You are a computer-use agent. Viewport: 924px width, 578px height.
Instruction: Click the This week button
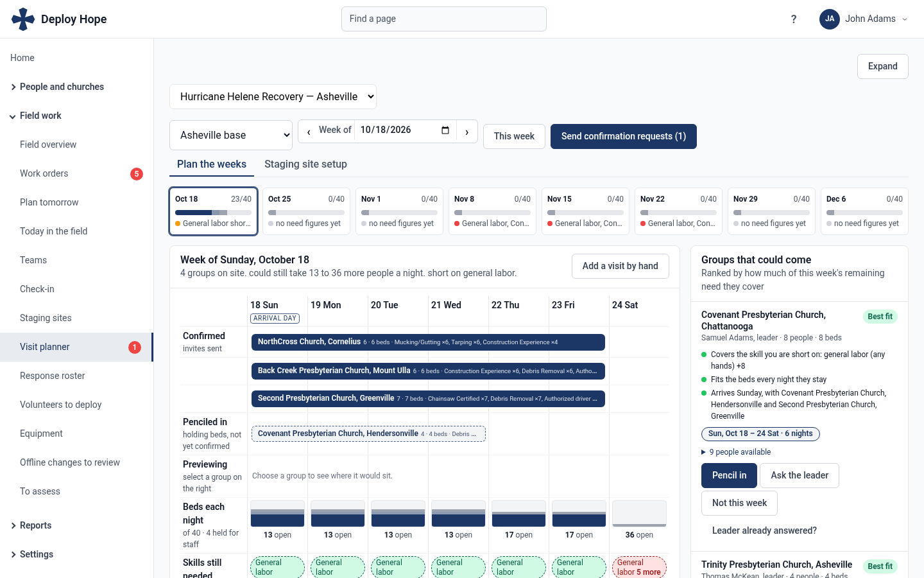click(514, 136)
